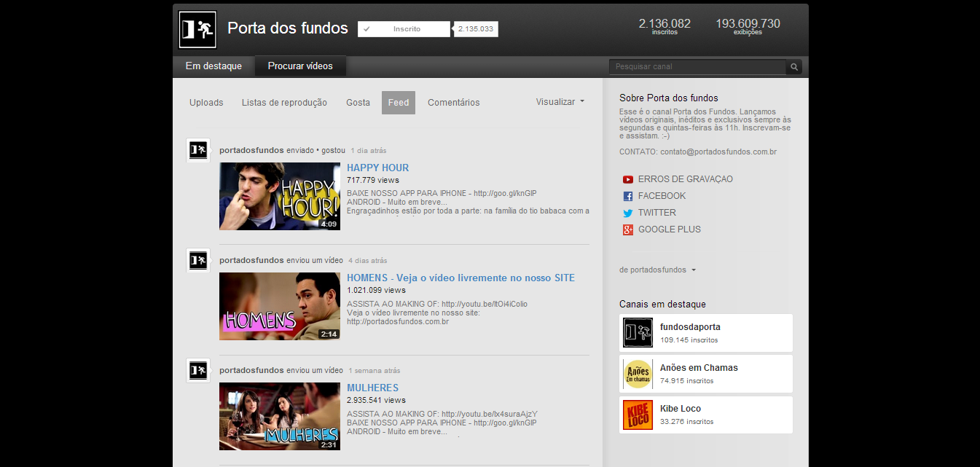Toggle the Inscrito subscription button
980x467 pixels.
[x=404, y=29]
